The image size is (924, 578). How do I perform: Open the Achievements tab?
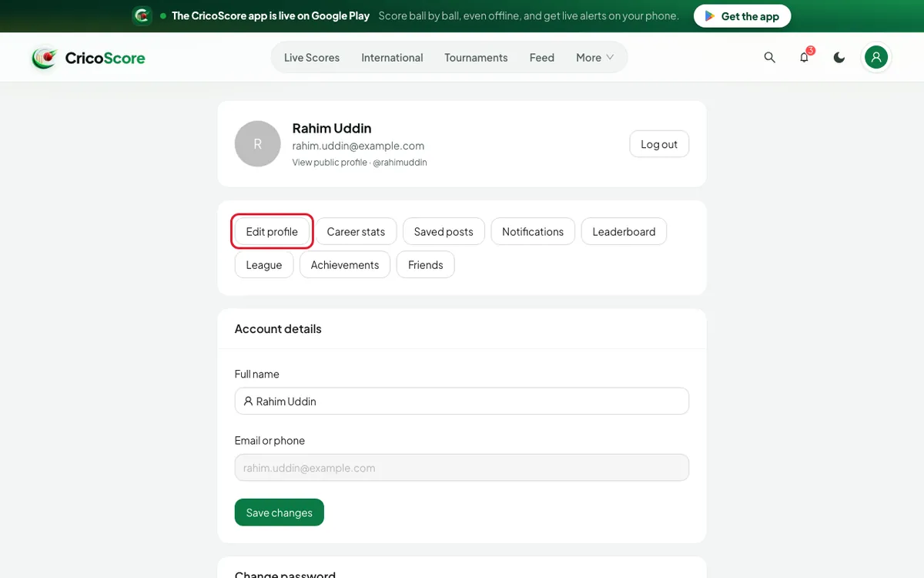point(345,264)
